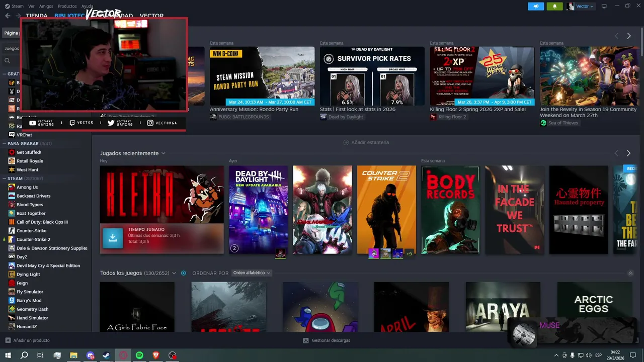Viewport: 644px width, 362px height.
Task: Open File Explorer from the taskbar
Action: click(73, 355)
